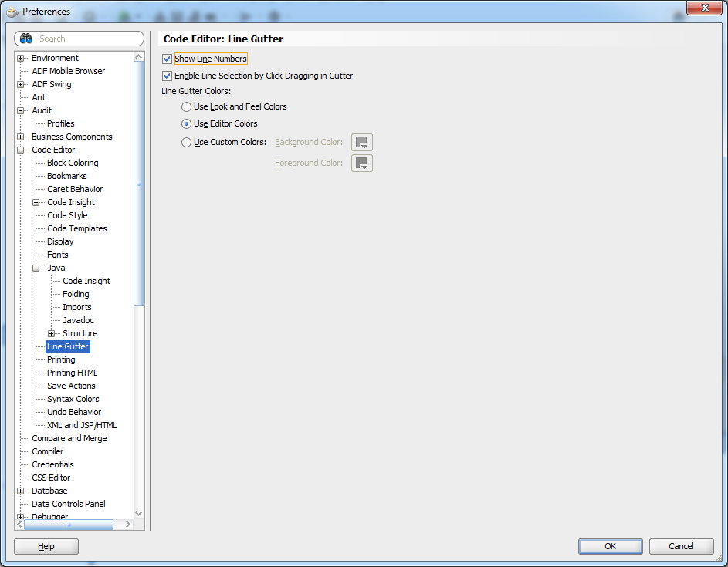Uncheck Show Line Numbers
This screenshot has height=567, width=728.
pos(167,59)
